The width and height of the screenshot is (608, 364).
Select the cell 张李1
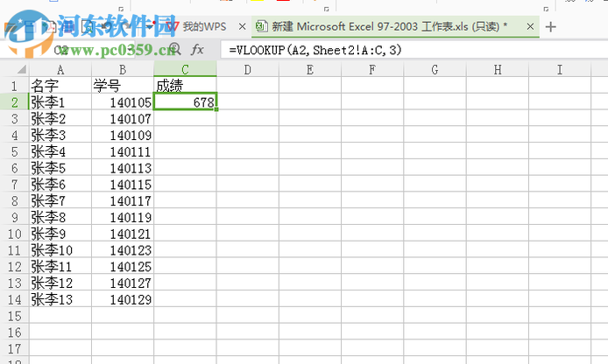point(60,102)
